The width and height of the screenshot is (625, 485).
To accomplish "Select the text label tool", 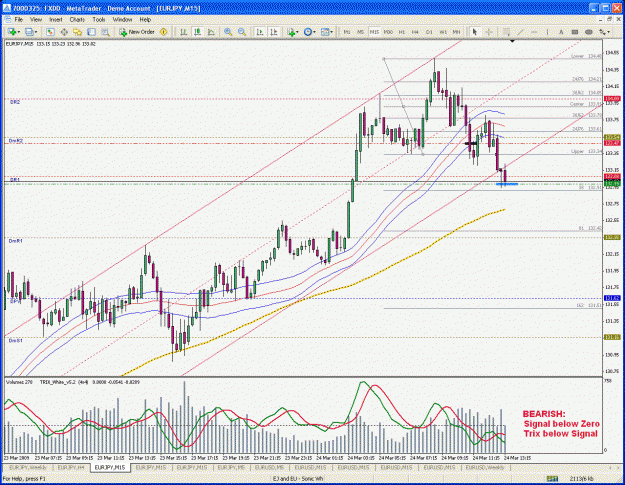I will pos(575,32).
